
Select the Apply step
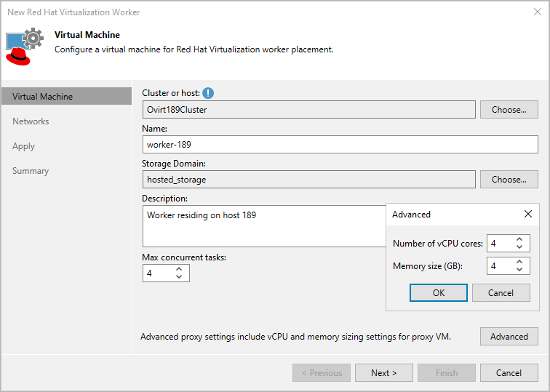(23, 146)
